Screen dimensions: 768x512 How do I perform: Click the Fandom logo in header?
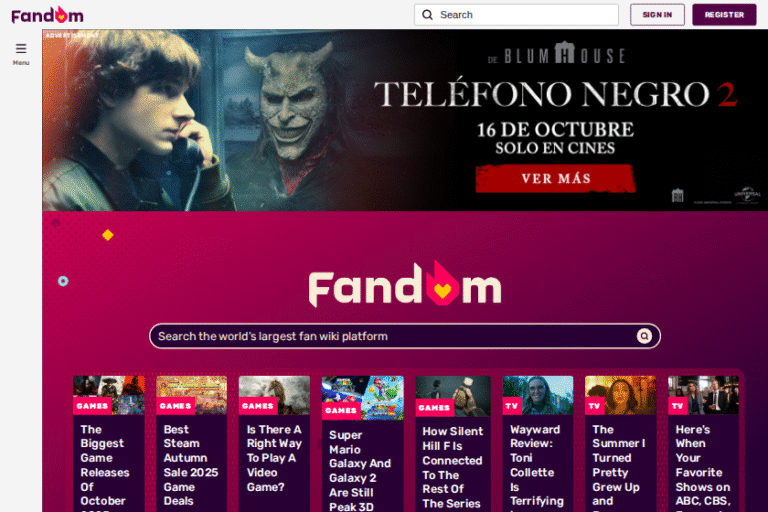coord(48,15)
